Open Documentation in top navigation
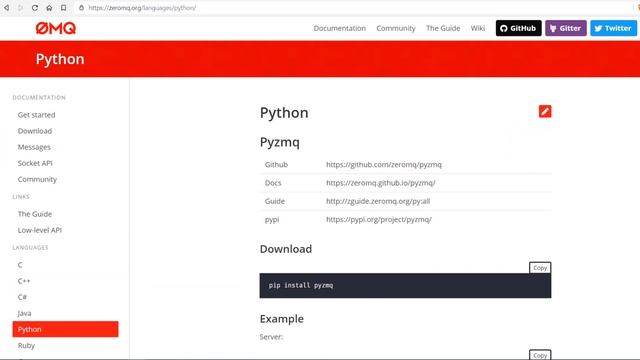The image size is (640, 360). point(340,28)
